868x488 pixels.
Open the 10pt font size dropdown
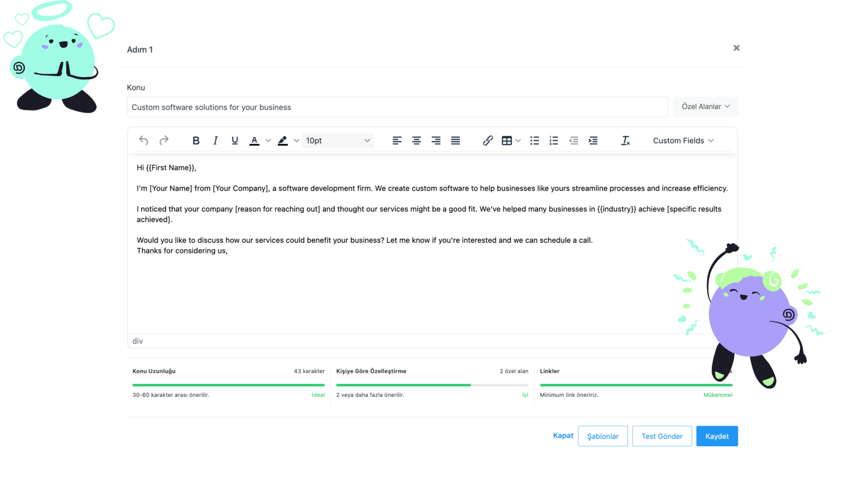337,141
